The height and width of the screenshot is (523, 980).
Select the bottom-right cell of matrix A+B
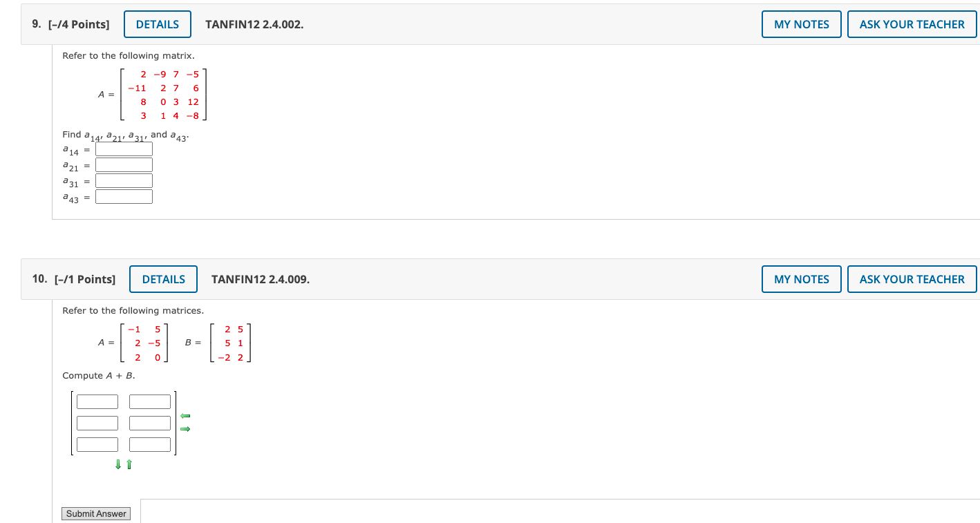pos(149,444)
